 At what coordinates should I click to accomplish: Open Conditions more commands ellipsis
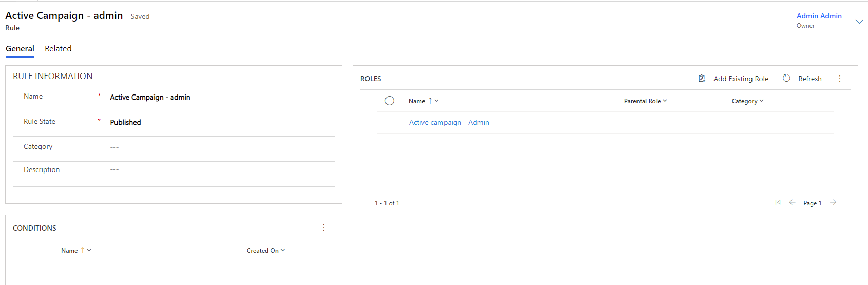[x=324, y=227]
